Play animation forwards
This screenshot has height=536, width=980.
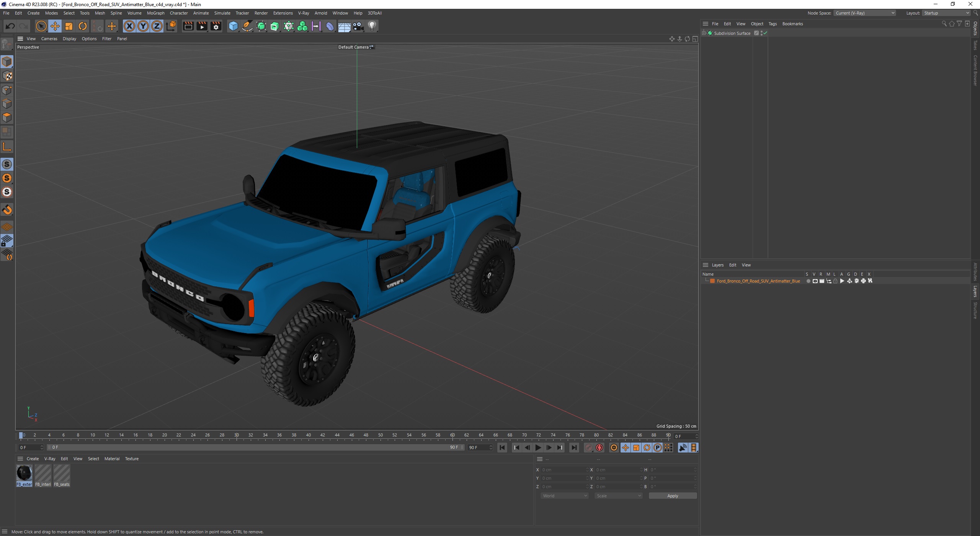click(538, 448)
